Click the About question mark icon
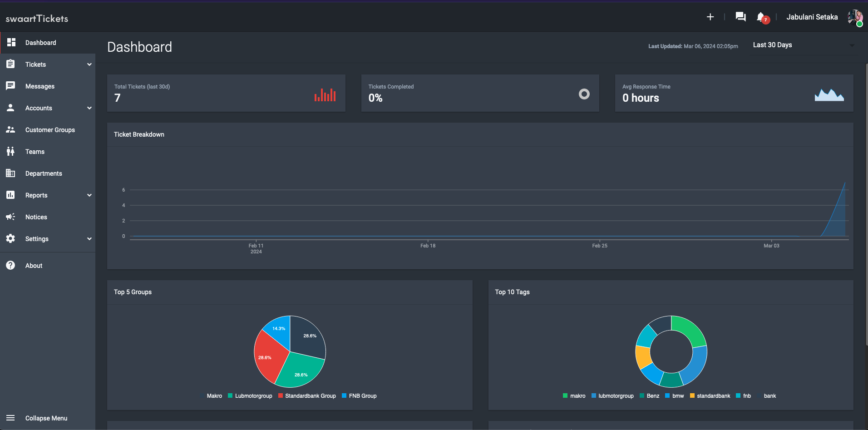 point(10,266)
